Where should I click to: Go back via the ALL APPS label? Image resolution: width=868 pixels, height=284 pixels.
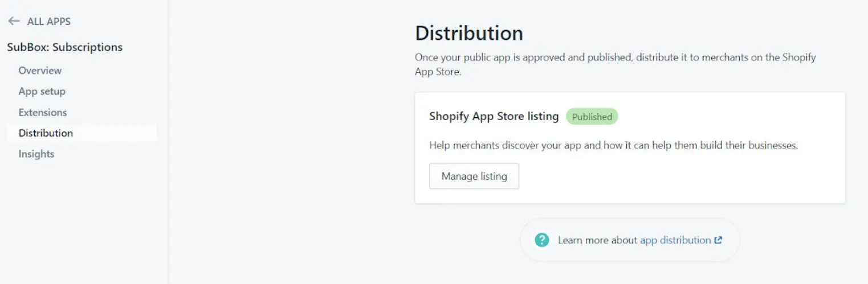click(x=49, y=22)
